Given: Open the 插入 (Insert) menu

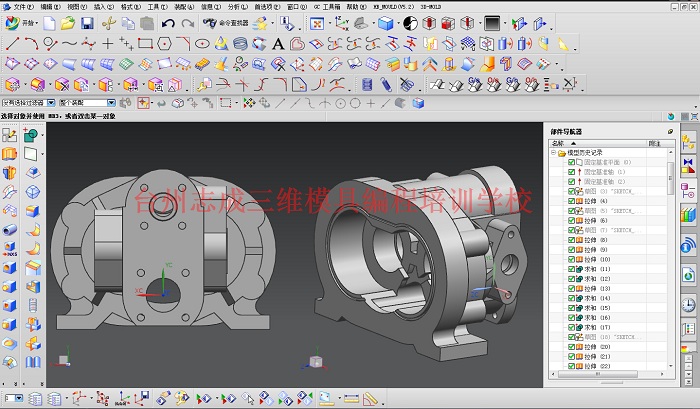Looking at the screenshot, I should point(104,7).
